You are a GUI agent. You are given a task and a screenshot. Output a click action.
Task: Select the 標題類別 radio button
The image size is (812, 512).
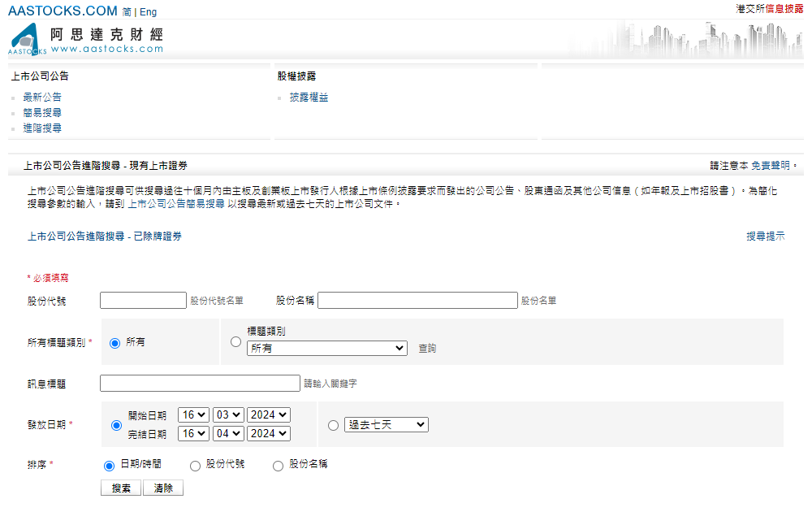click(235, 342)
